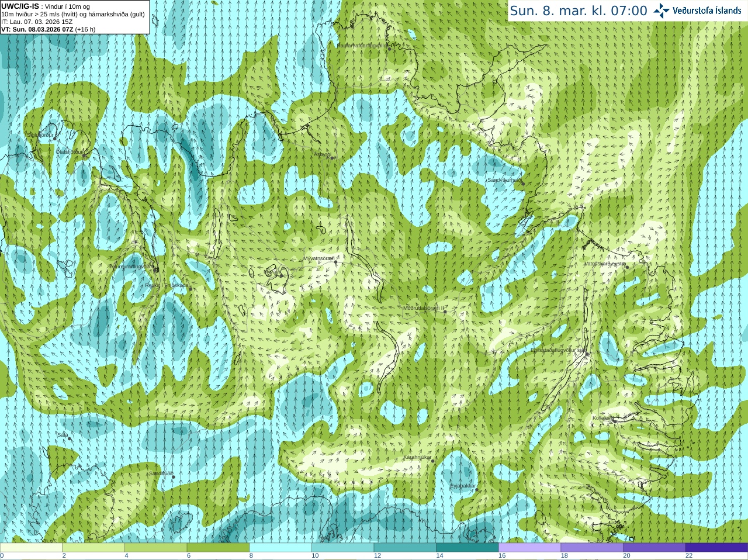Click the Möðrudalsöræfi II station marker
This screenshot has width=748, height=560.
[x=445, y=312]
